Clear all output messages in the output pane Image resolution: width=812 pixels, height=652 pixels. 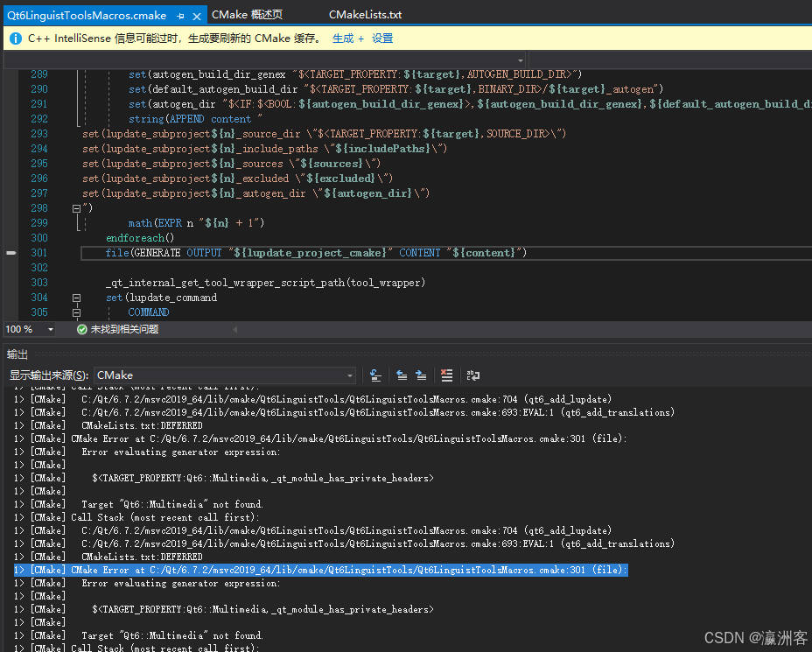coord(446,375)
